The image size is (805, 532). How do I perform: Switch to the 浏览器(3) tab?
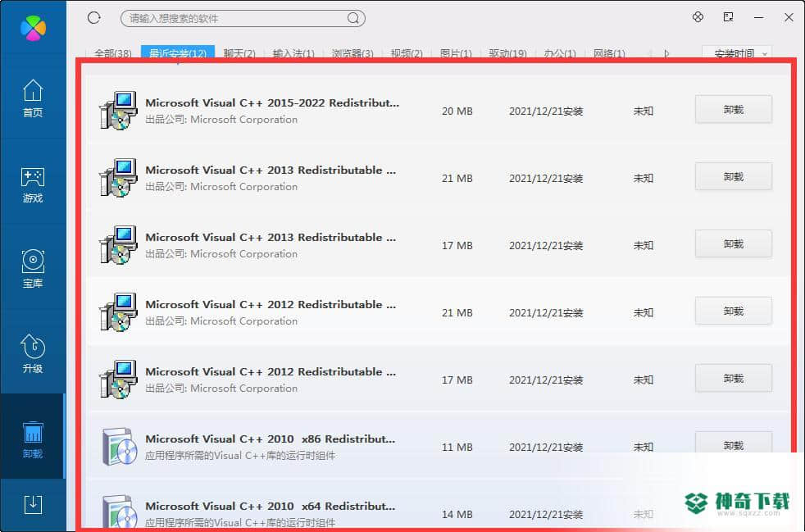[x=352, y=53]
